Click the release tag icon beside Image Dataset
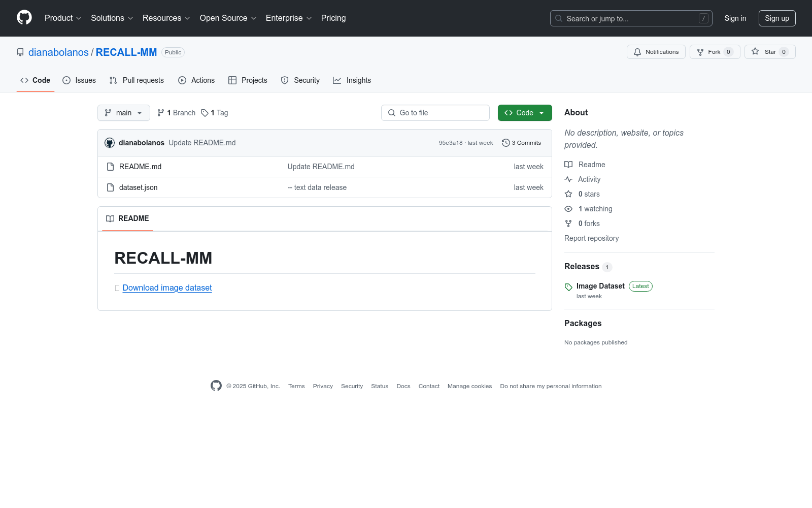This screenshot has height=508, width=812. tap(568, 287)
